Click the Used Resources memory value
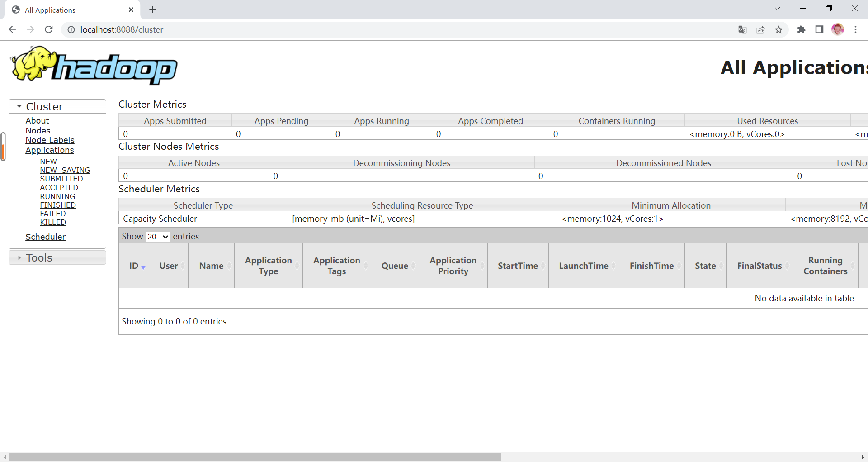The height and width of the screenshot is (462, 868). [x=737, y=134]
